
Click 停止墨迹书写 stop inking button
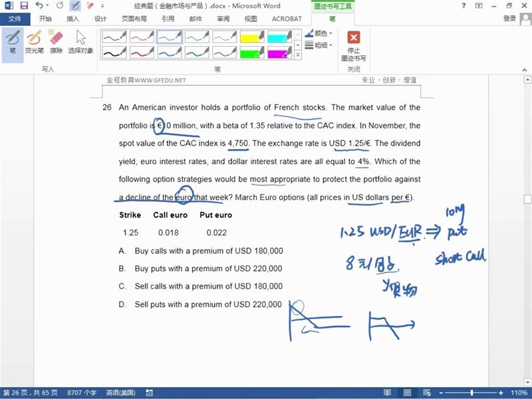click(x=354, y=46)
